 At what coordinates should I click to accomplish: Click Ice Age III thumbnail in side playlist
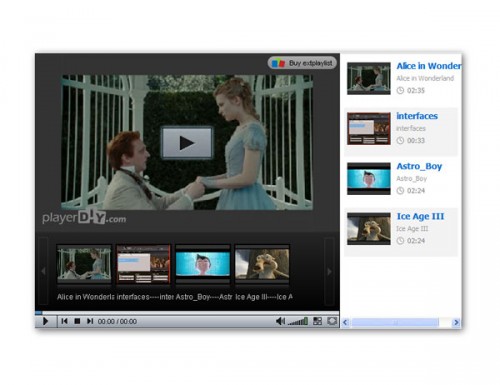369,229
